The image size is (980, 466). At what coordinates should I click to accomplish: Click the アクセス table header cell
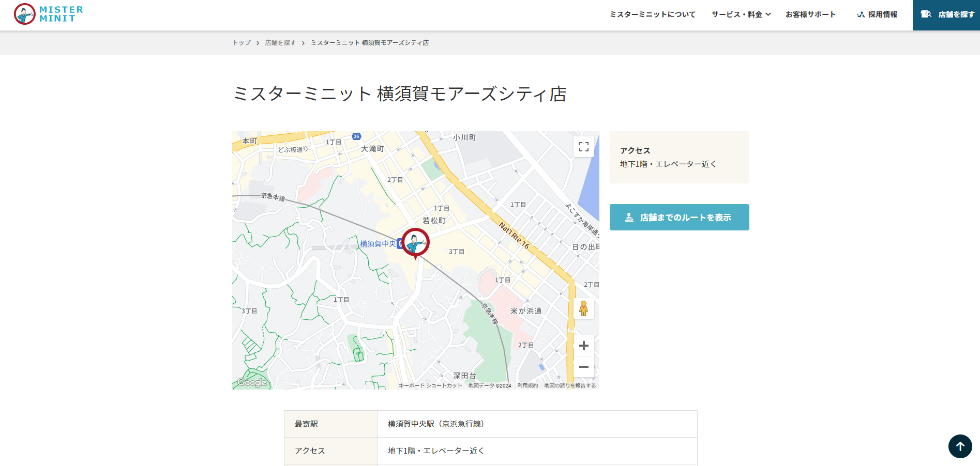click(x=331, y=451)
